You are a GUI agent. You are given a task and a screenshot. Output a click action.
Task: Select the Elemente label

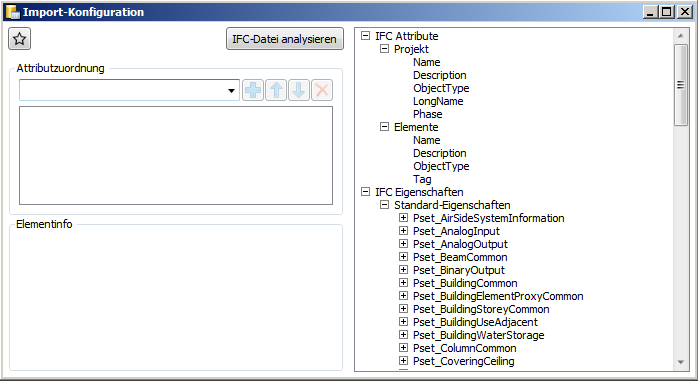pyautogui.click(x=416, y=127)
